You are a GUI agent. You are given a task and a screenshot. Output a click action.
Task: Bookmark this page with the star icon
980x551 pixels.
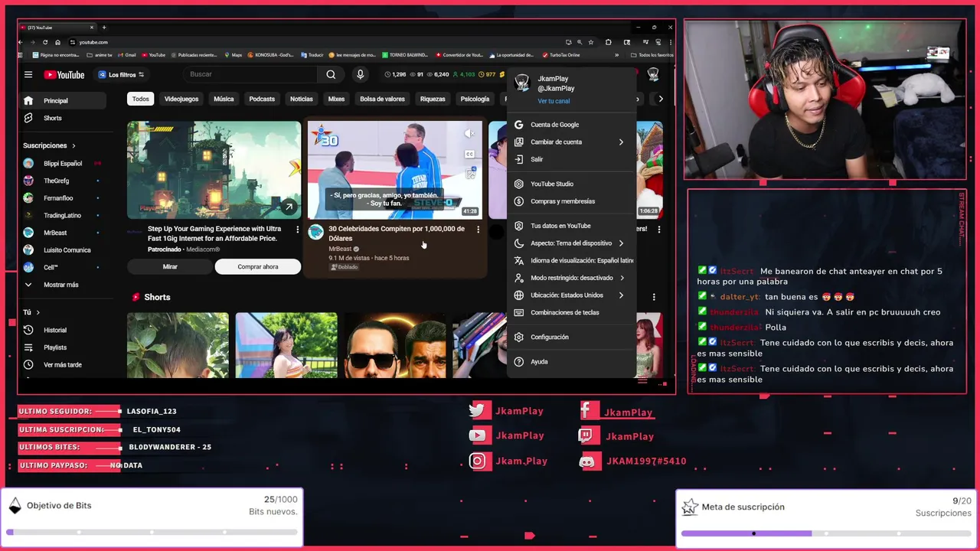pos(590,42)
